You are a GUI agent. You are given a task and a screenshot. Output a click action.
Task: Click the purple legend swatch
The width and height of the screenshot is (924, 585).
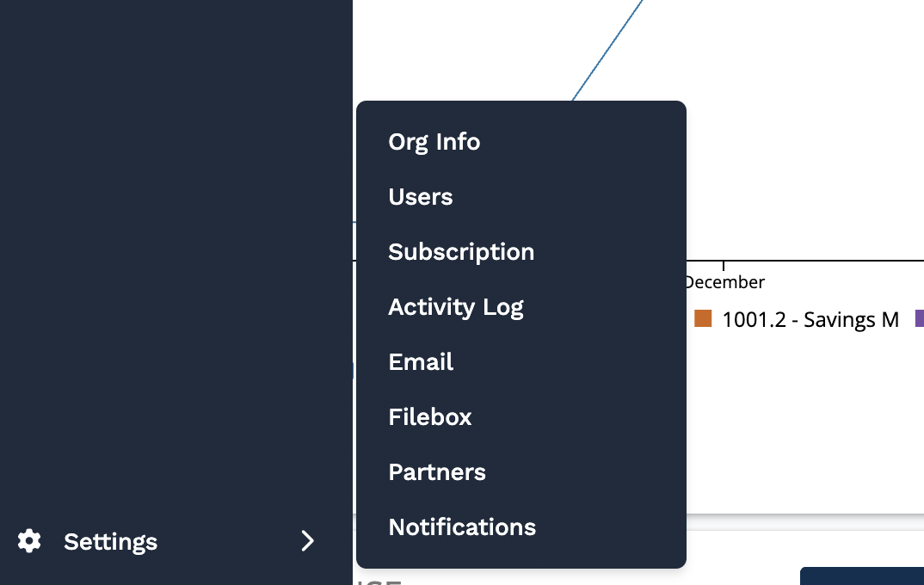coord(919,319)
